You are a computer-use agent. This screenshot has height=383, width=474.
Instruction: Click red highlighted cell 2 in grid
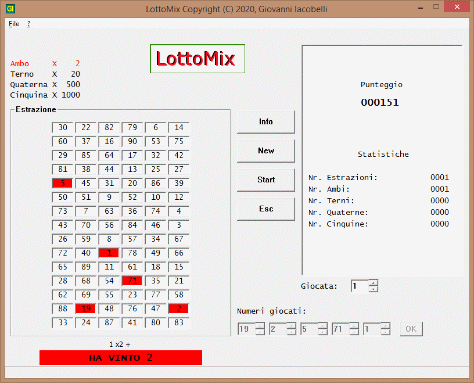tap(179, 309)
